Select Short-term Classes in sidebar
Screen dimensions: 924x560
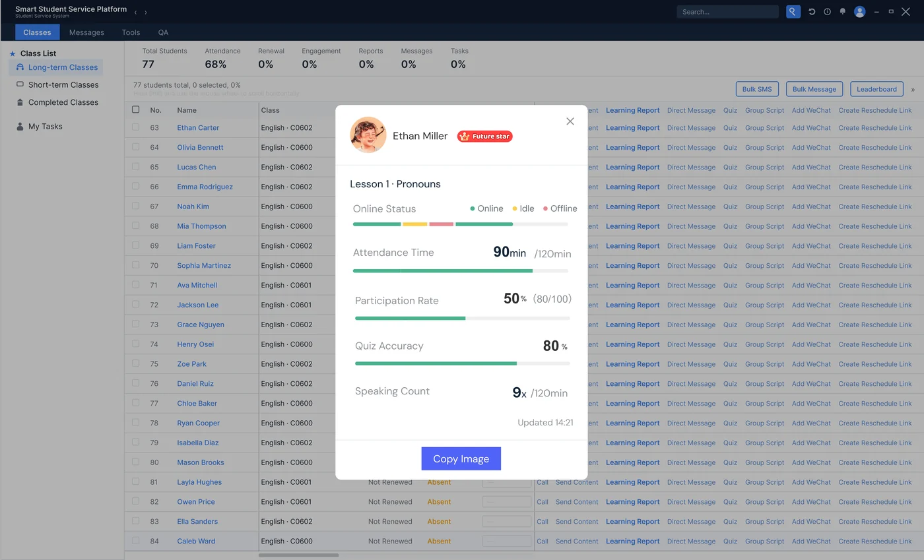pyautogui.click(x=63, y=84)
